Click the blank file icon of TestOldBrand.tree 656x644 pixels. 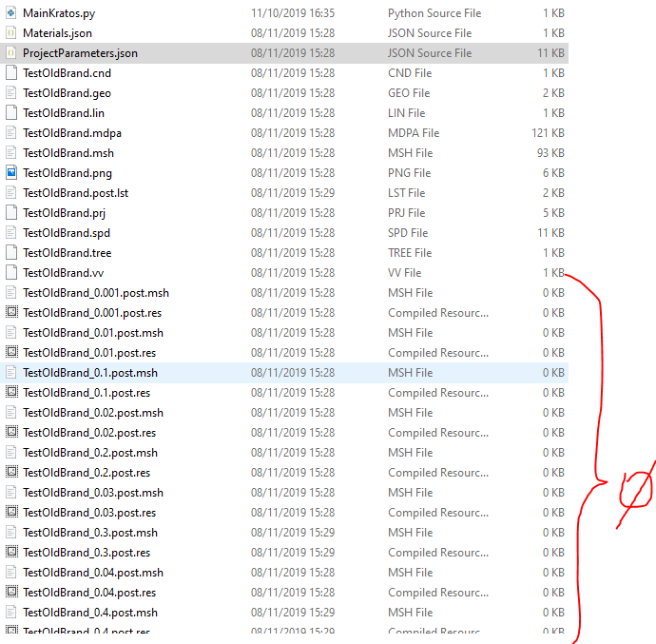(11, 253)
